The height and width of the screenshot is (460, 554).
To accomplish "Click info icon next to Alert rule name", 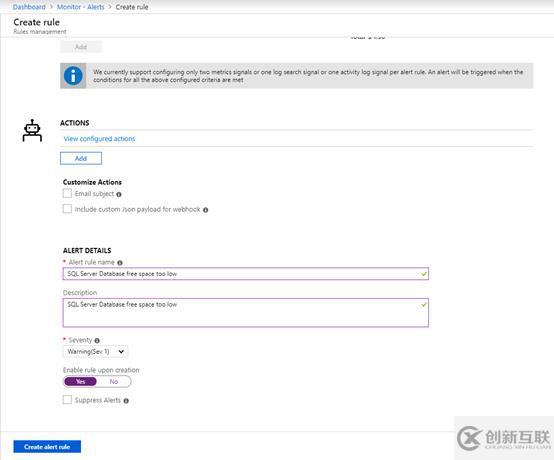I will pyautogui.click(x=120, y=263).
